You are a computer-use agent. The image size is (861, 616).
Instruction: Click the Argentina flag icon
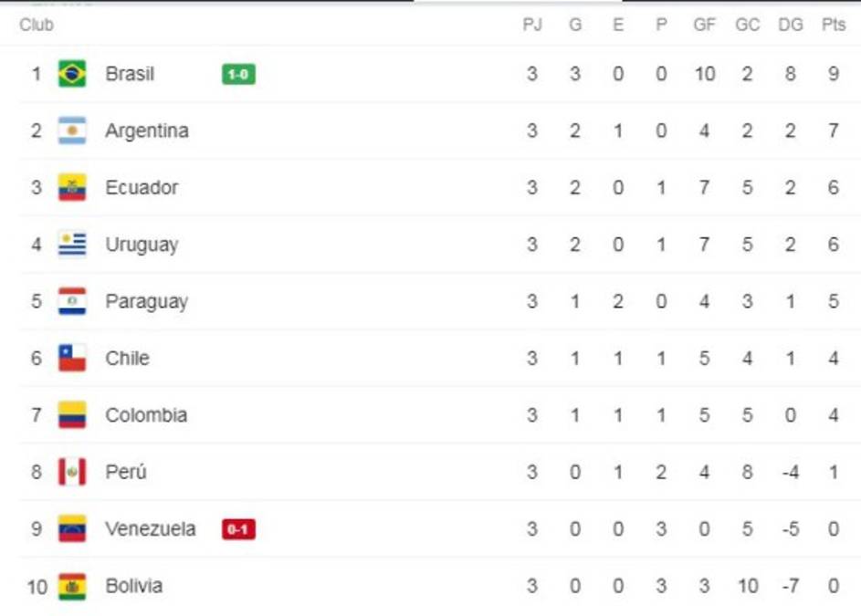(x=72, y=131)
